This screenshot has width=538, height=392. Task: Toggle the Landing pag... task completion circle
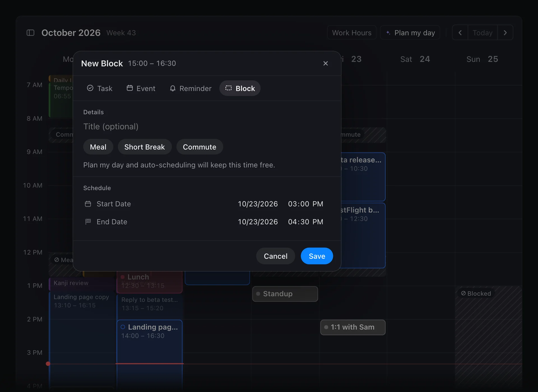pos(123,327)
